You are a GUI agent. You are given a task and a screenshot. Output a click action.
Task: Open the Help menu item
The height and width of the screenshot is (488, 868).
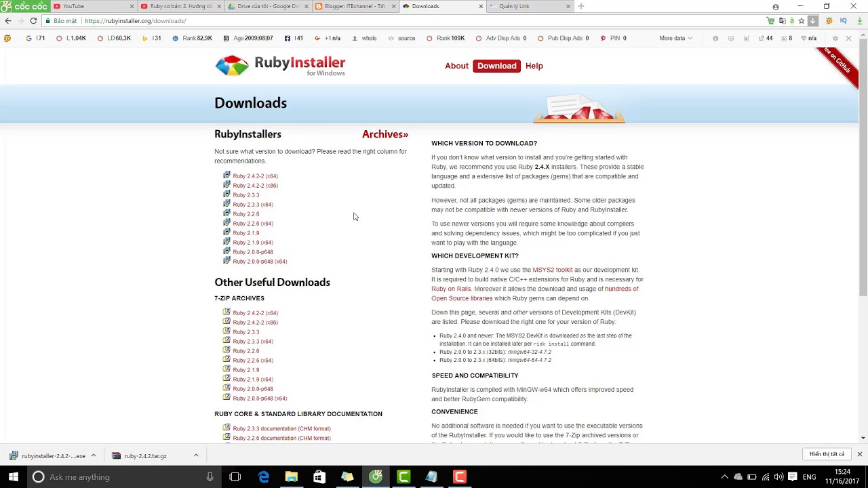click(534, 66)
